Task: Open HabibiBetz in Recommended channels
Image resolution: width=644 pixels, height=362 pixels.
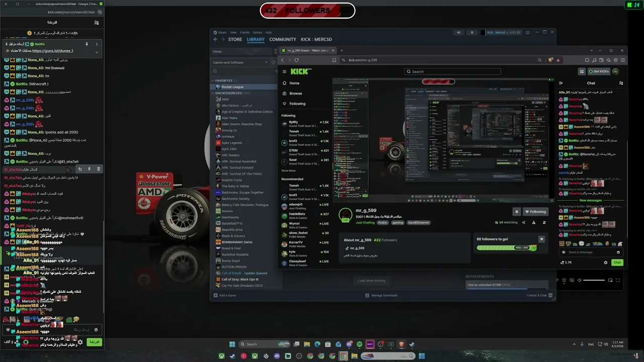Action: tap(305, 215)
